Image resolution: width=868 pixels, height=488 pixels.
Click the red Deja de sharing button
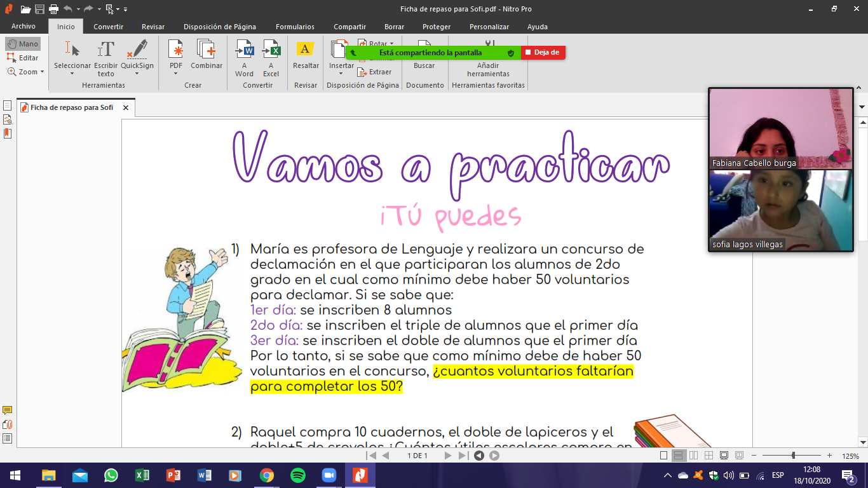[x=543, y=53]
